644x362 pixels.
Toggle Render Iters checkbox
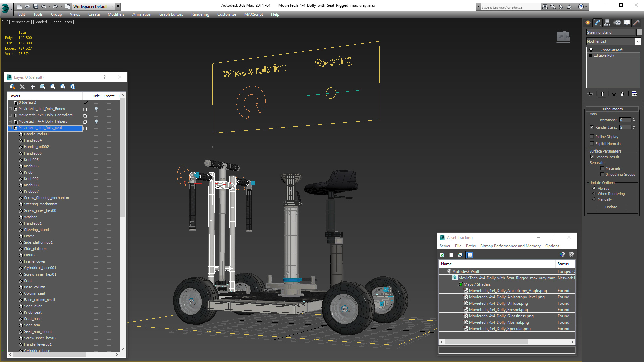[x=592, y=127]
